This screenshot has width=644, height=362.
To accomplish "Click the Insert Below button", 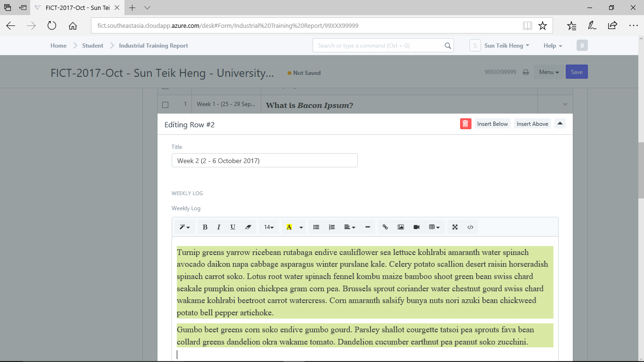I will point(492,124).
